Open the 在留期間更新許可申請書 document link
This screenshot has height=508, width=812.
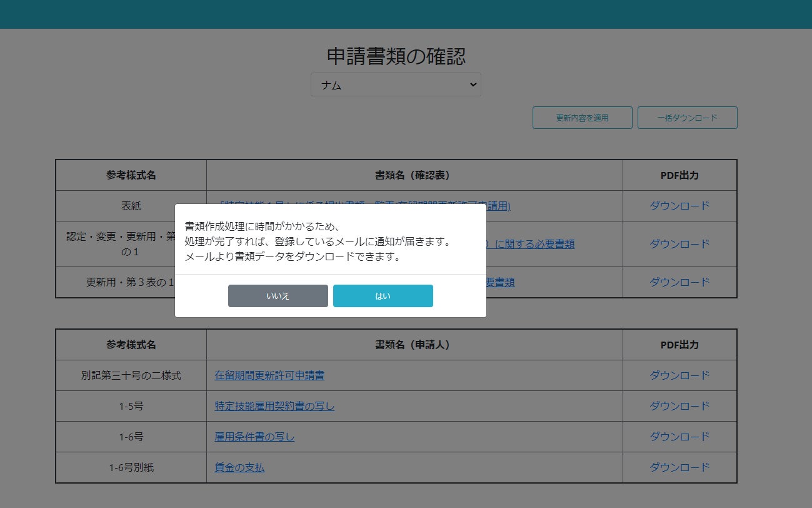269,375
